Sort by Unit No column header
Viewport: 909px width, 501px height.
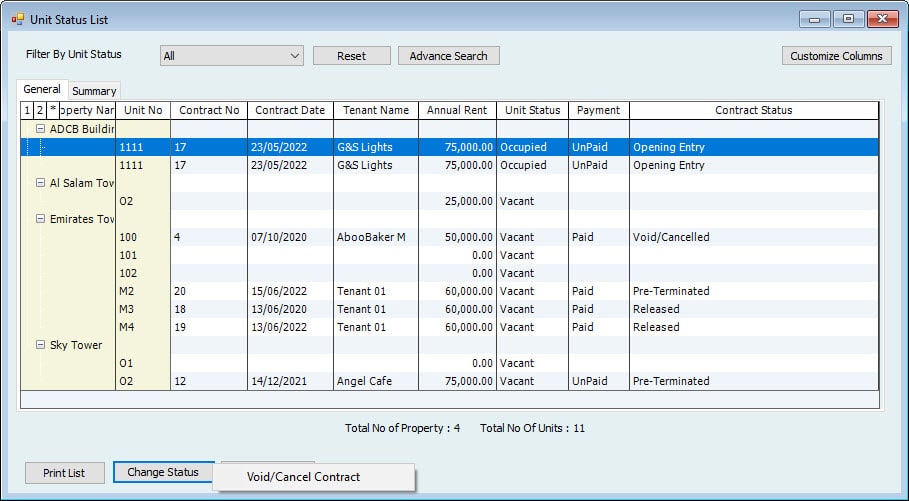(143, 110)
